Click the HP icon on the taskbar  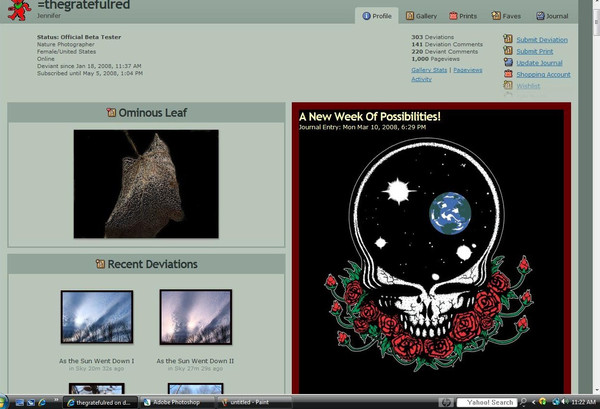pos(446,402)
